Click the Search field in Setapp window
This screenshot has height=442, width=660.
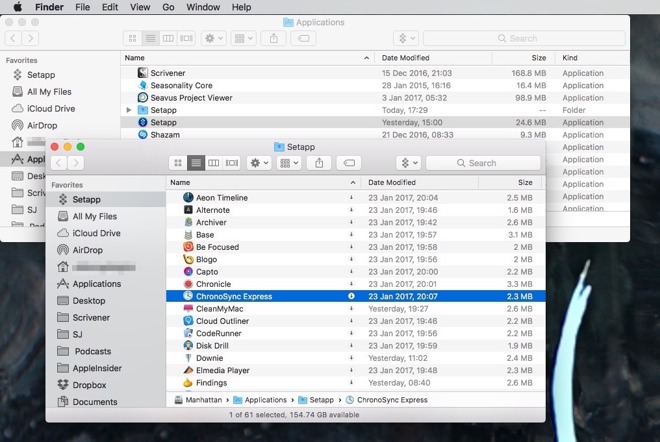point(483,163)
